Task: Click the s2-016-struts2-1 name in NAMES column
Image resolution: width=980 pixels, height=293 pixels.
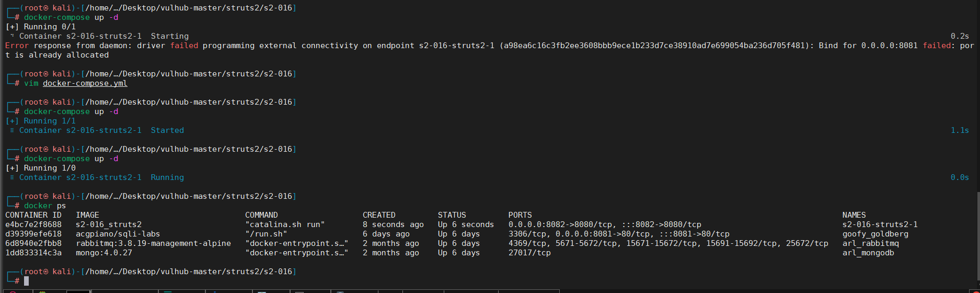Action: tap(880, 224)
